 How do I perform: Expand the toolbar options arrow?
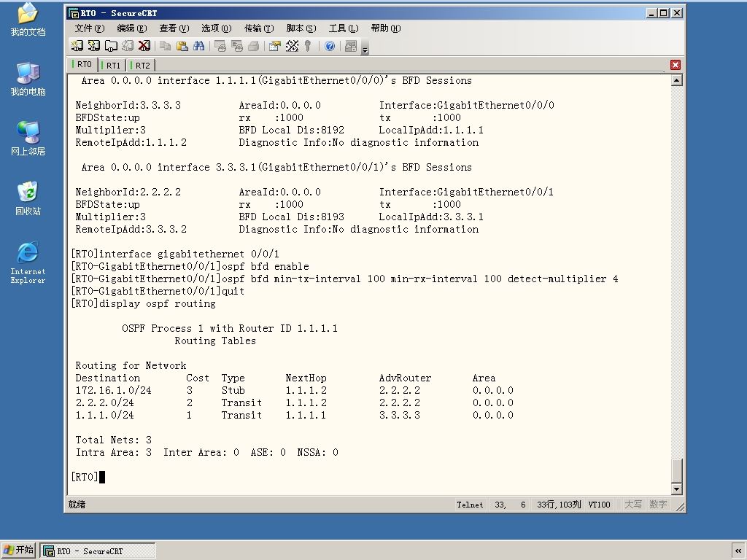click(x=365, y=50)
